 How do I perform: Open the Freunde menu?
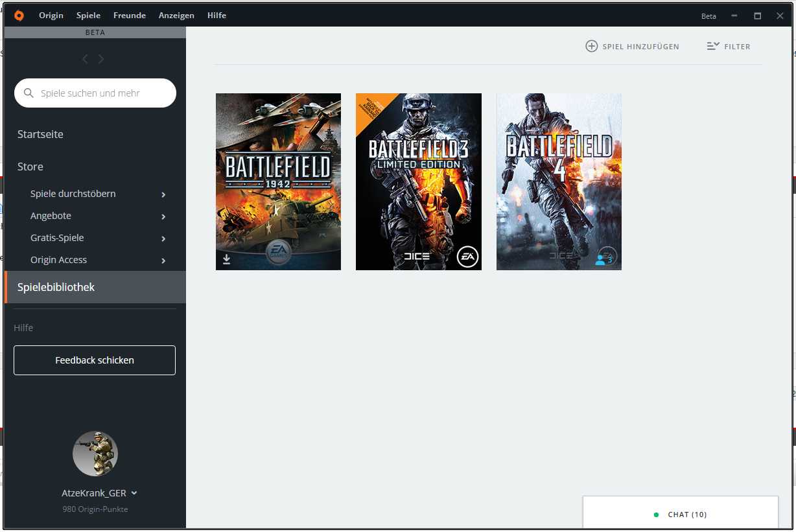click(x=130, y=16)
